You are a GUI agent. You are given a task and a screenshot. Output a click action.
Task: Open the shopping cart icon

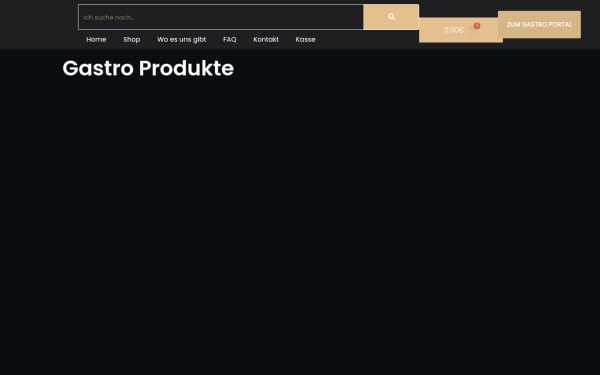pyautogui.click(x=473, y=30)
